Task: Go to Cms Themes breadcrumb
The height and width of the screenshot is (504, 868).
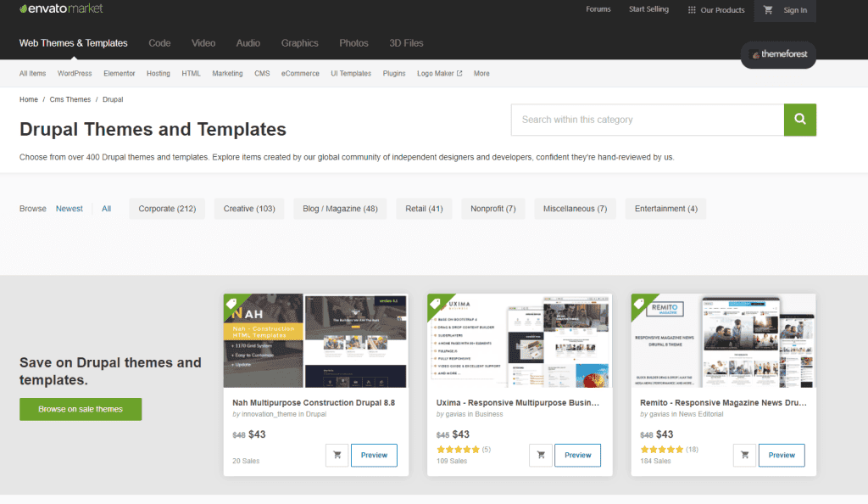Action: tap(70, 99)
